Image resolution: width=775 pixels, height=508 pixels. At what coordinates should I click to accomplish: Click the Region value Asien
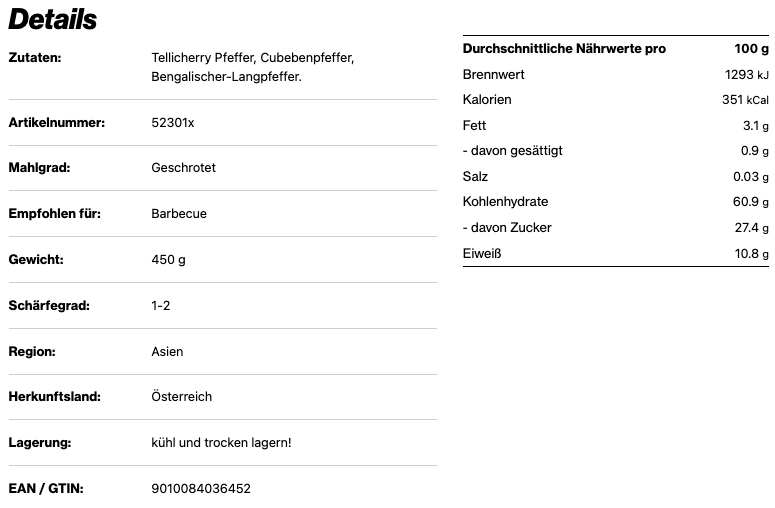click(167, 351)
